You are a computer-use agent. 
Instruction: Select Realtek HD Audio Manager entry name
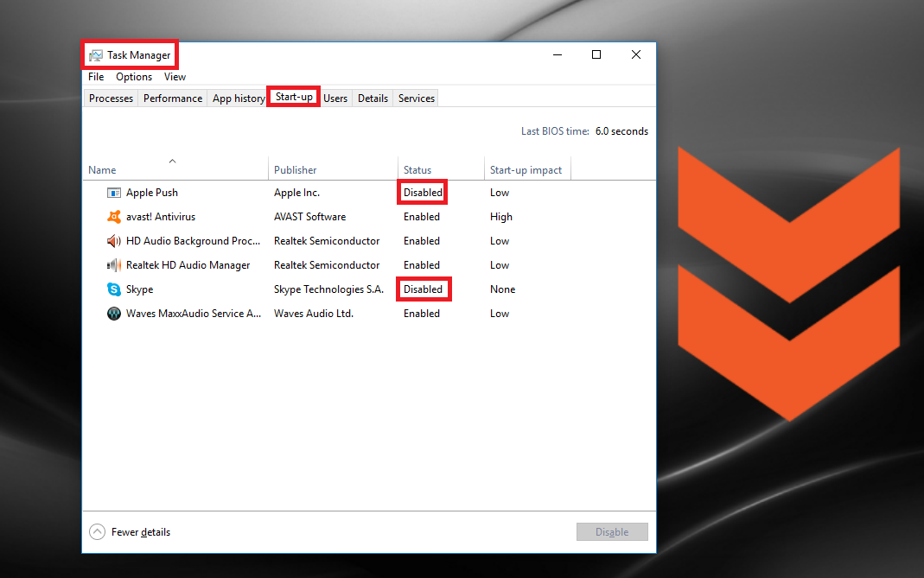[188, 265]
